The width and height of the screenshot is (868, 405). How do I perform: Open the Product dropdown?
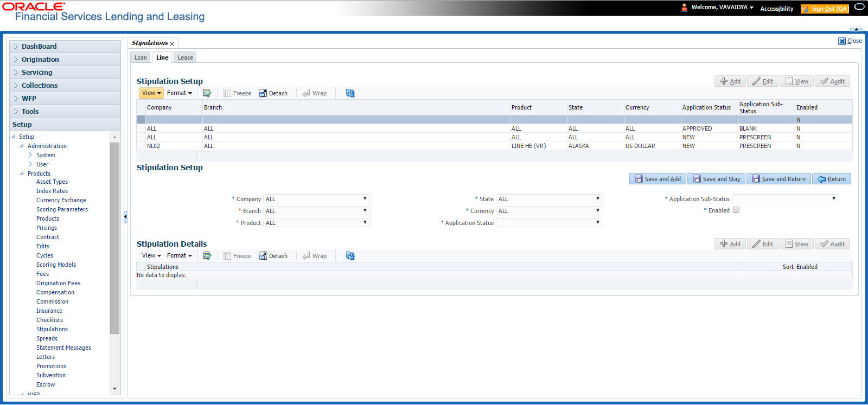(317, 223)
